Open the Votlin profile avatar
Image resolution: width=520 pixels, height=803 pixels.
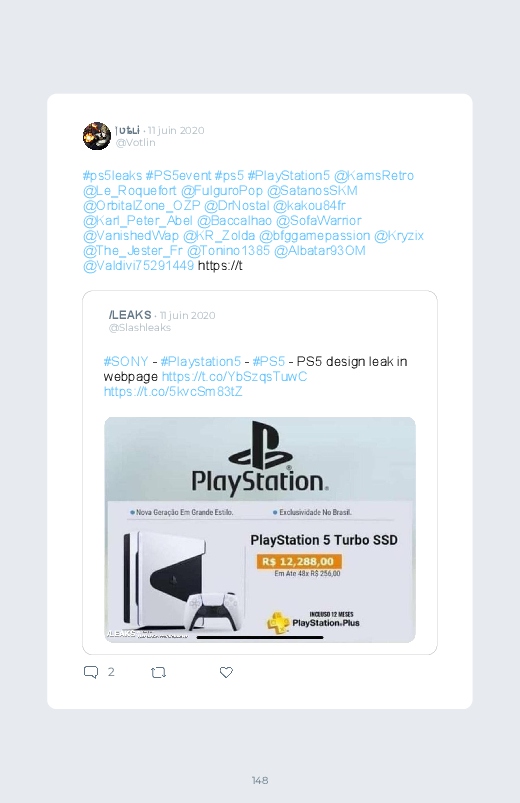click(97, 136)
